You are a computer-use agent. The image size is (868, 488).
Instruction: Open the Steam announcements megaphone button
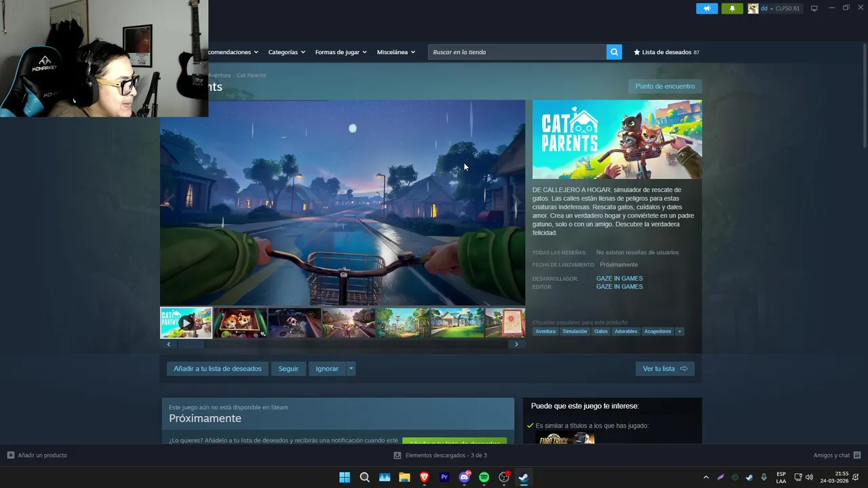[x=707, y=9]
